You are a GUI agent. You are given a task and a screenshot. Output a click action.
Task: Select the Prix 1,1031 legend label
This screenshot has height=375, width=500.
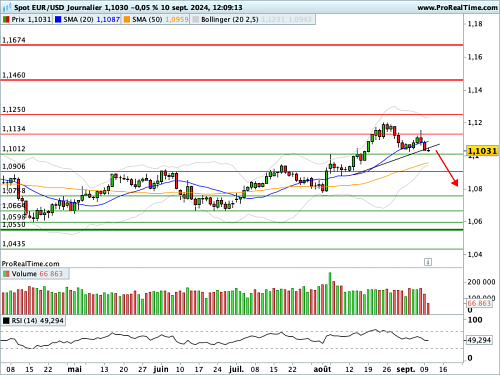coord(31,20)
